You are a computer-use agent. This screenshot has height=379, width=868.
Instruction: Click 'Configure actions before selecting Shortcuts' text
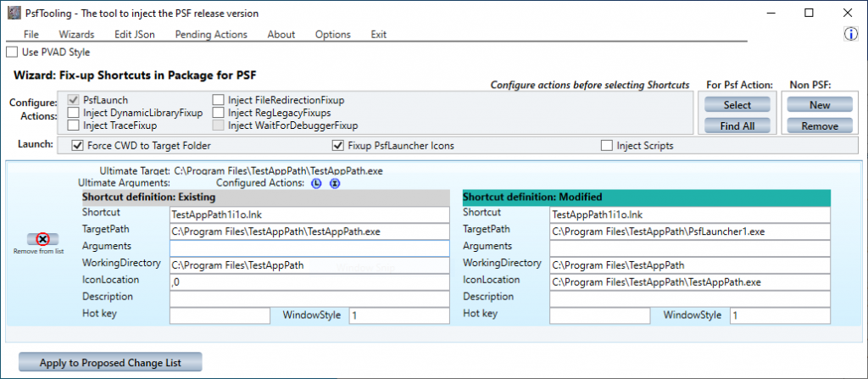(590, 85)
